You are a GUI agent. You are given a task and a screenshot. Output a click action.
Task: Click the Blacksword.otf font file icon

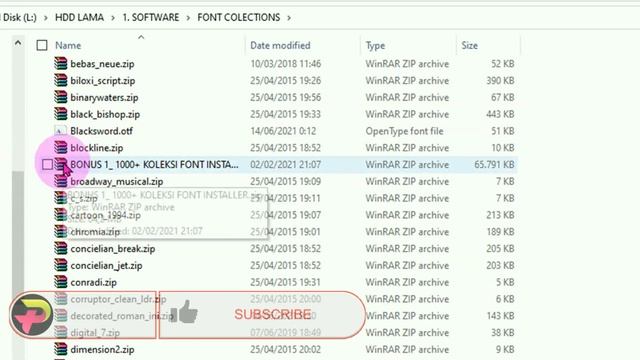pos(60,131)
